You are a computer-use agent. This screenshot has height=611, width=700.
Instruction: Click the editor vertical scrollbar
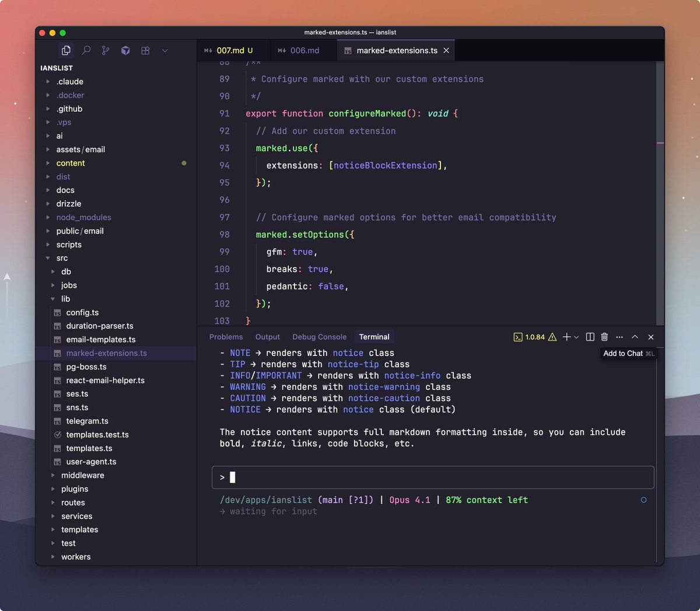[660, 193]
